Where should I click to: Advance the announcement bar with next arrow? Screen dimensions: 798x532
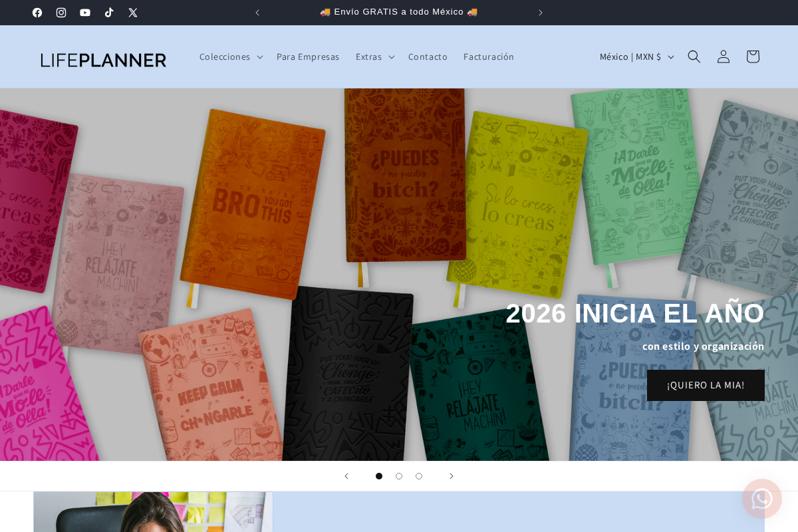(540, 12)
